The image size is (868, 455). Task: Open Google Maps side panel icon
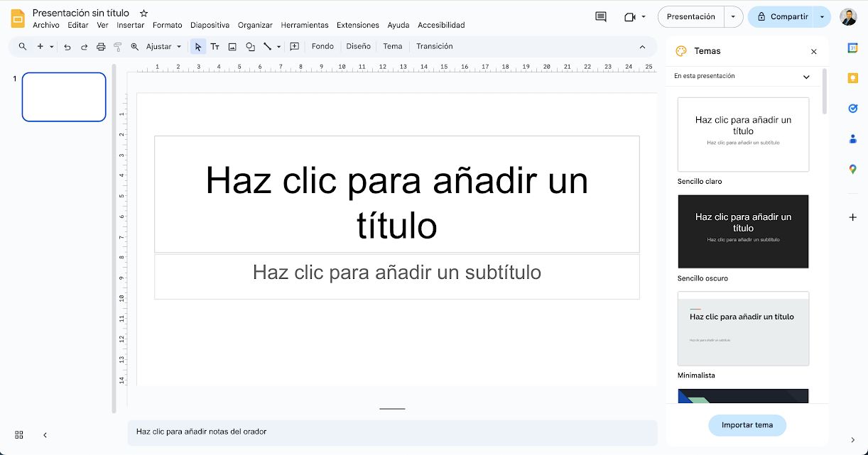click(x=853, y=169)
